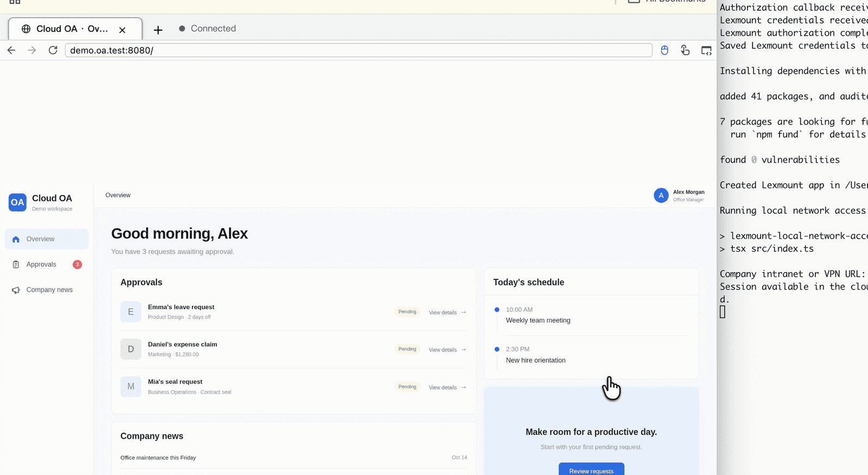Viewport: 868px width, 475px height.
Task: Click the browser back arrow
Action: click(11, 50)
